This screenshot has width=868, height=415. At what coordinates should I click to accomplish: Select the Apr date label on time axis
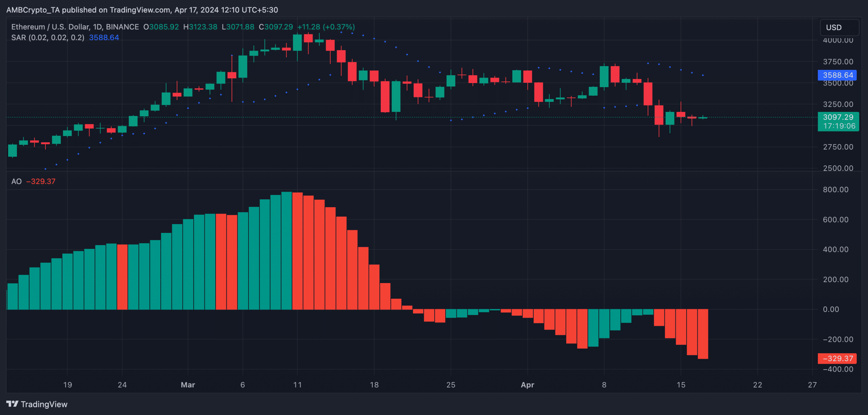(x=528, y=385)
